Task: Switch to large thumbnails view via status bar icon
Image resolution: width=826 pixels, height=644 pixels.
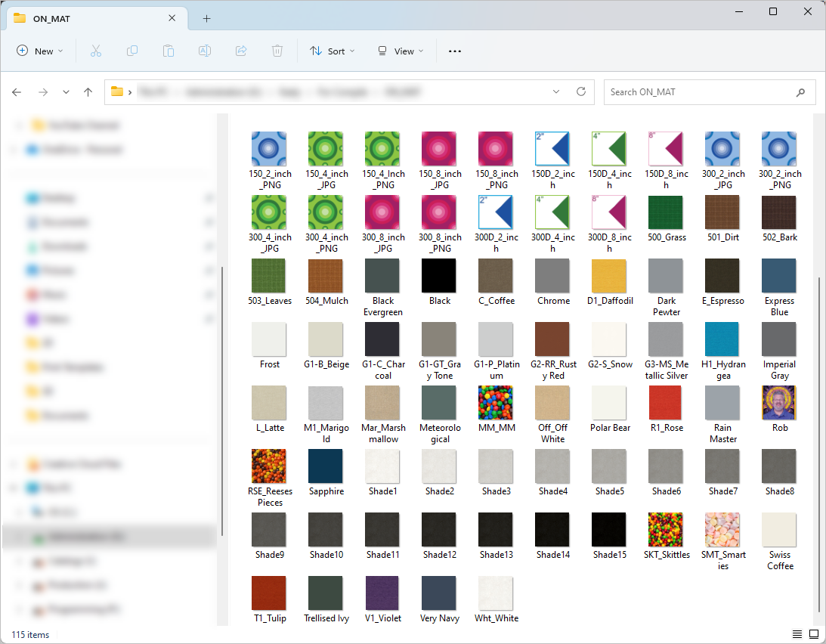Action: 814,634
